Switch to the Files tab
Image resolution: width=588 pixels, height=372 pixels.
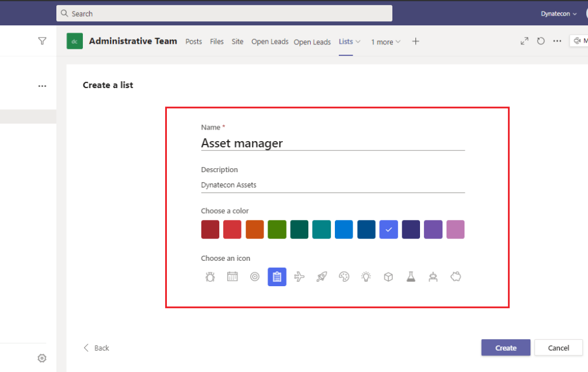coord(217,41)
